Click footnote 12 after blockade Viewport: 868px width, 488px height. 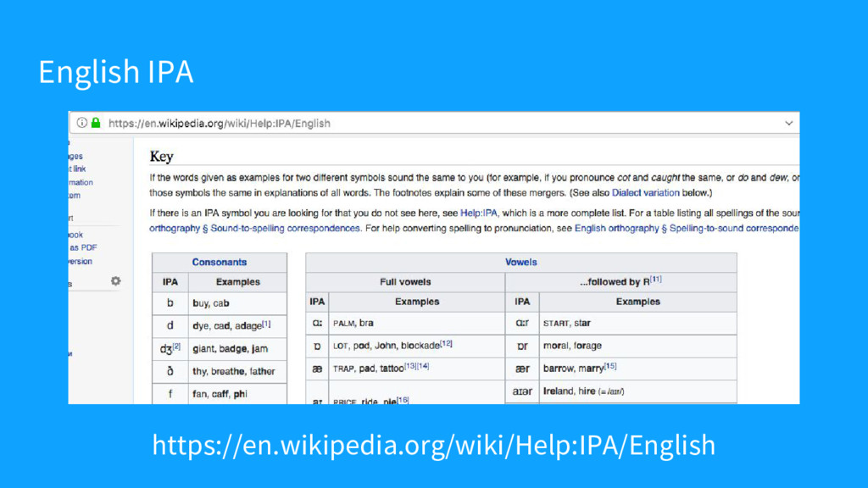tap(447, 343)
